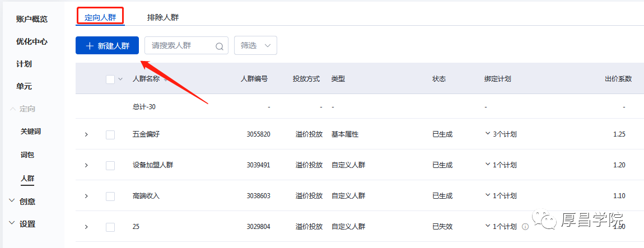Click the 设备加盟人群 audience name

(153, 165)
